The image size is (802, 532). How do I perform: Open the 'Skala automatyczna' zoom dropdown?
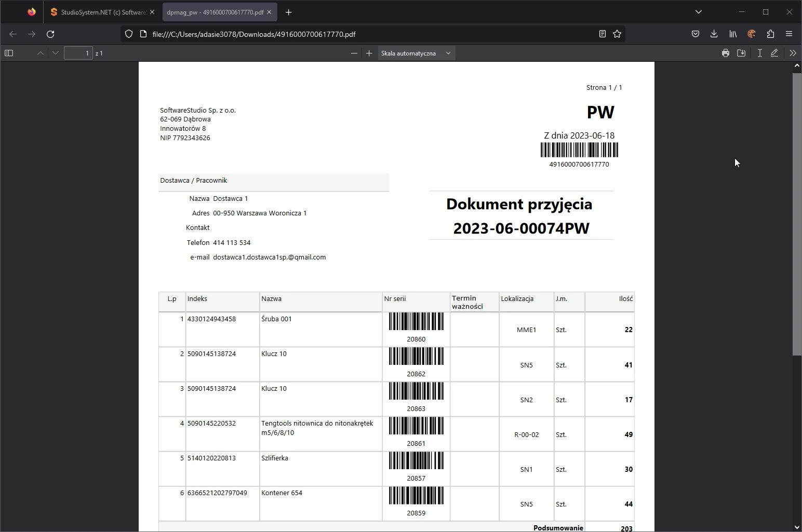click(x=416, y=53)
